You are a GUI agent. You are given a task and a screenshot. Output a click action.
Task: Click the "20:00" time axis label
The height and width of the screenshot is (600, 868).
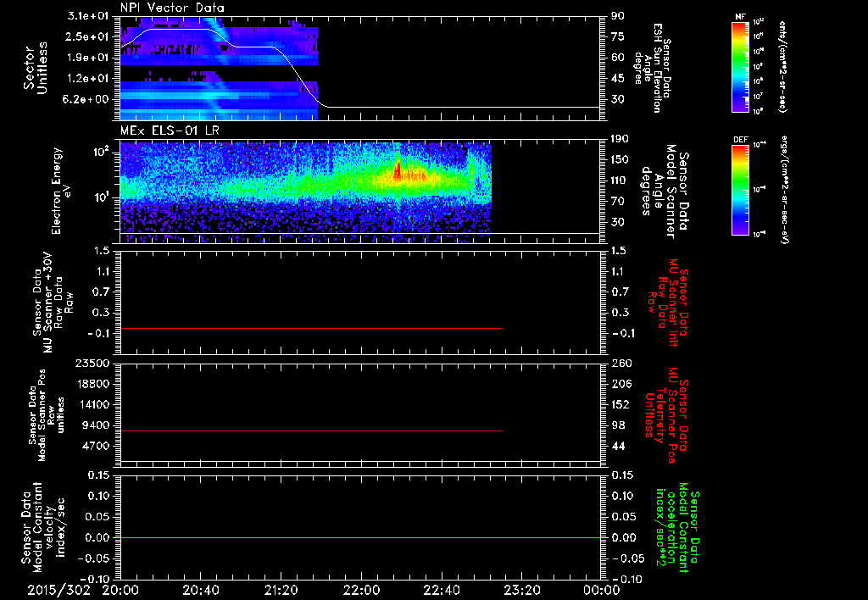120,590
